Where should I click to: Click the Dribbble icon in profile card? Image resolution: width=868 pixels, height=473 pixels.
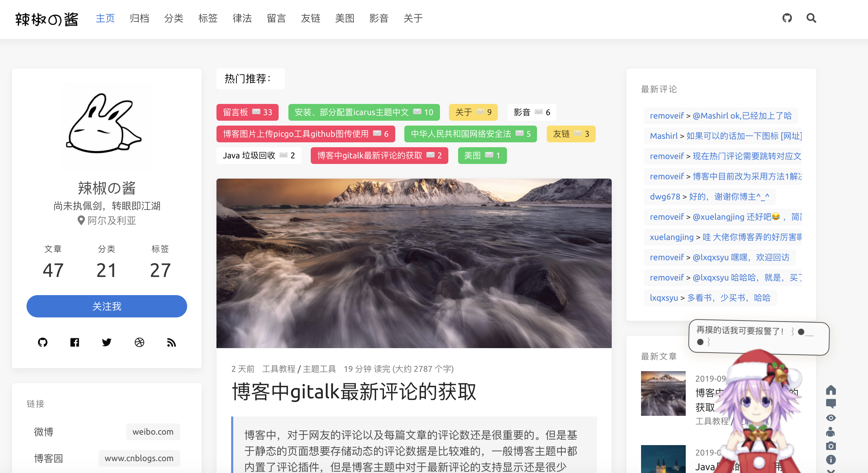[139, 343]
